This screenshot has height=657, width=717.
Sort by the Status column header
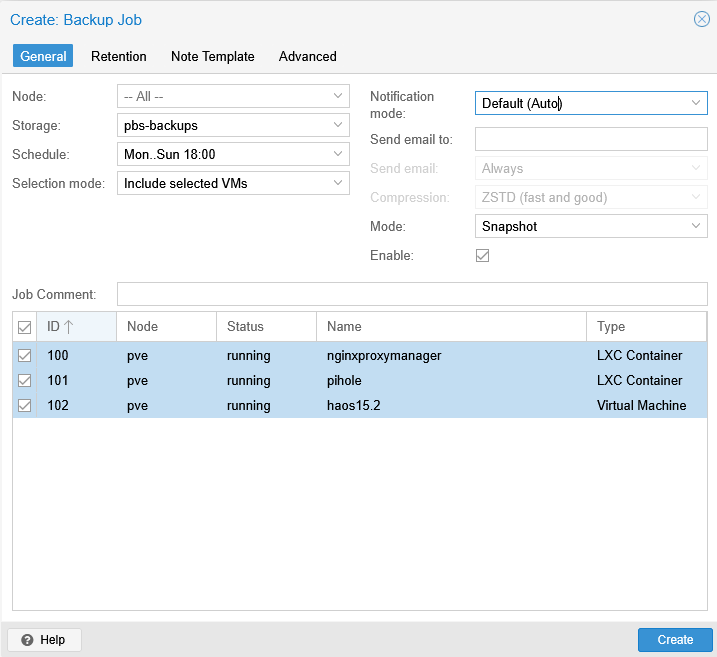(267, 326)
